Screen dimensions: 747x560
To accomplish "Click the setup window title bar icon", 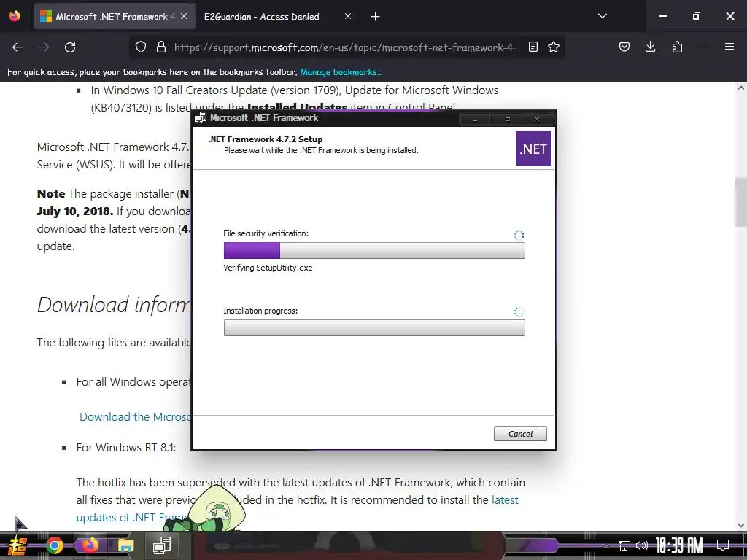I will click(x=201, y=118).
